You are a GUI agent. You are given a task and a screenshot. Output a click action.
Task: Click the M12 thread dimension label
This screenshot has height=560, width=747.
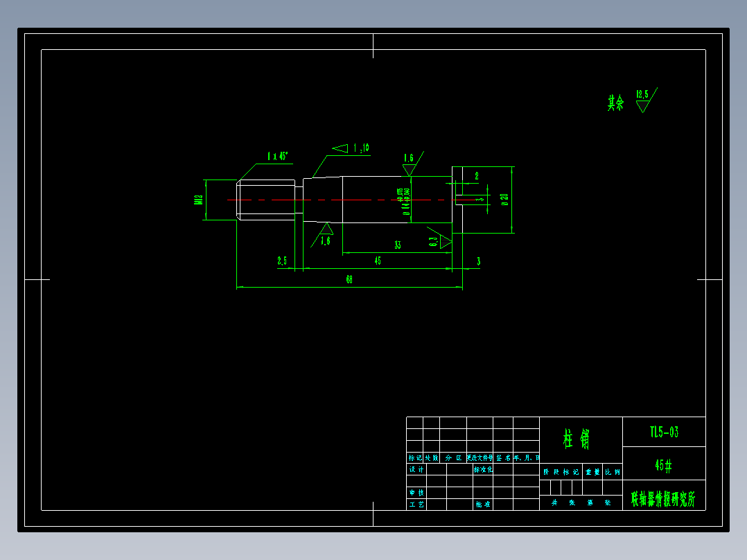tap(198, 199)
